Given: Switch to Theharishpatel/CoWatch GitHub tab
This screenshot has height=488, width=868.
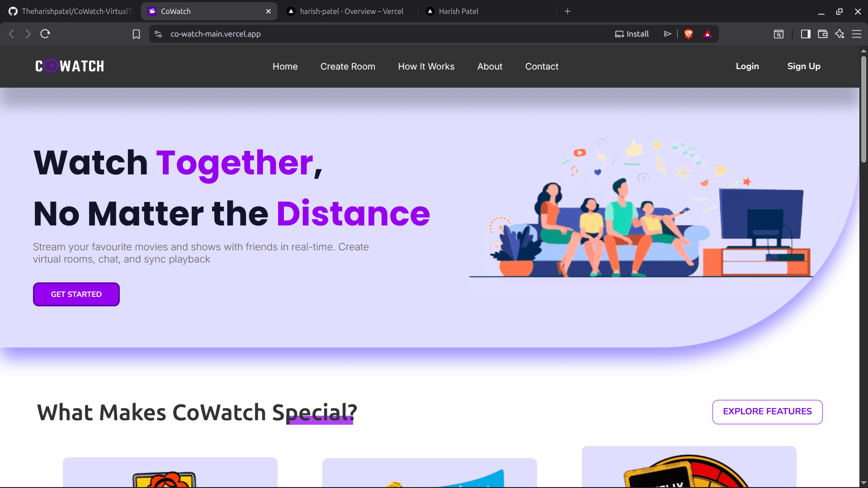Looking at the screenshot, I should click(x=70, y=11).
